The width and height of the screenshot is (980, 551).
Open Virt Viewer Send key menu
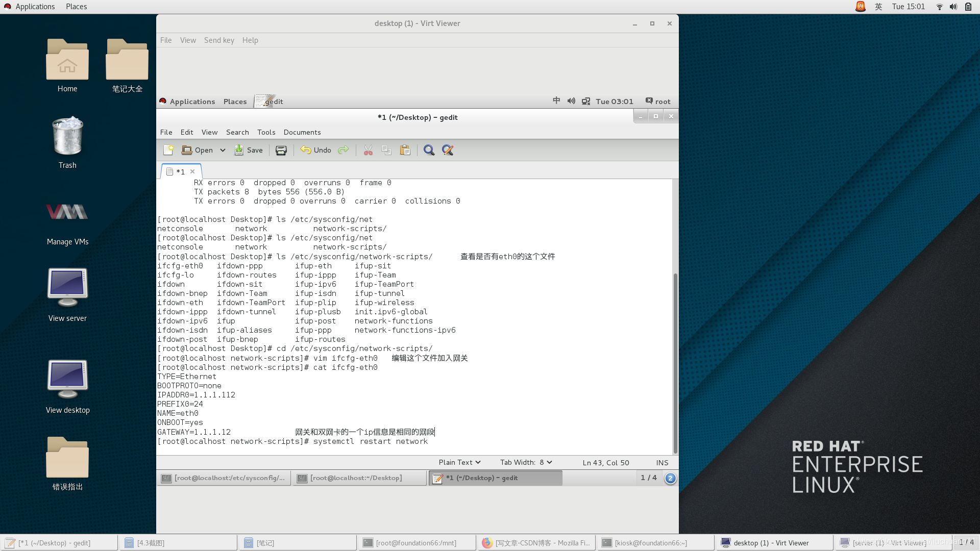coord(219,40)
